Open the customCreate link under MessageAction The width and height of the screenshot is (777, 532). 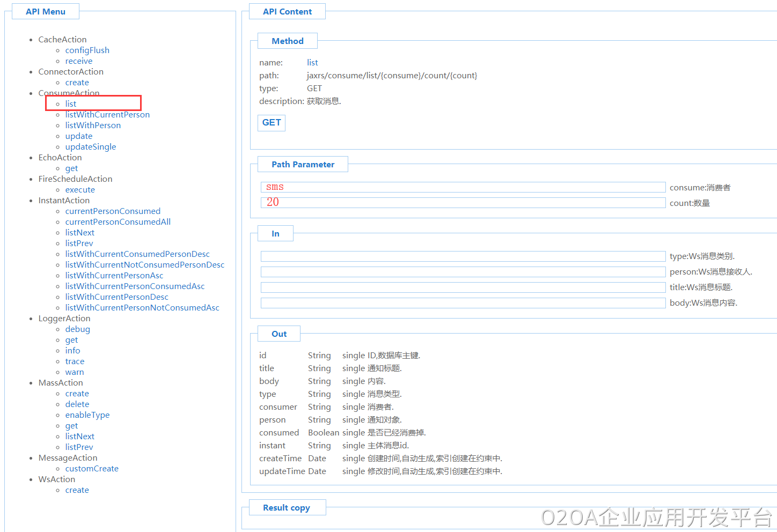(x=92, y=469)
